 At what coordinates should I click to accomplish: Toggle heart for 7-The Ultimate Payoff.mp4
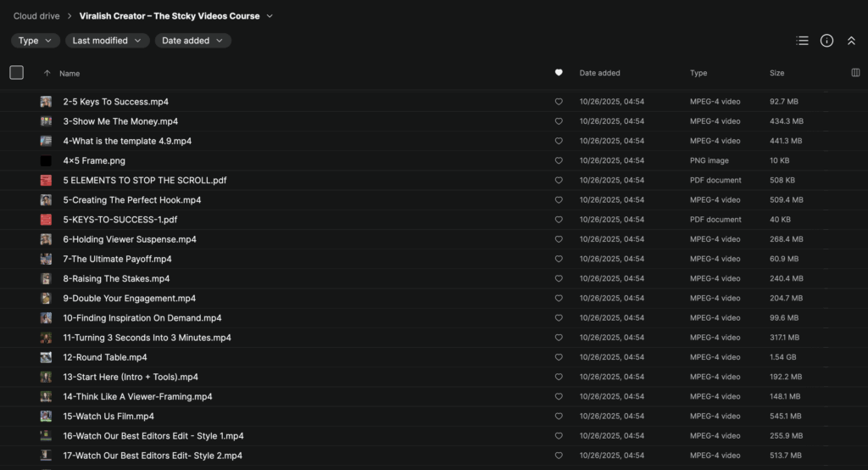559,259
